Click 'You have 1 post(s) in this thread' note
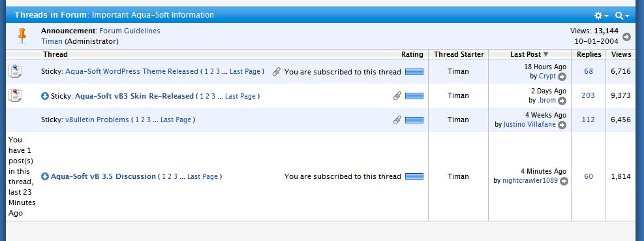Screen dimensions: 644x241 22,176
